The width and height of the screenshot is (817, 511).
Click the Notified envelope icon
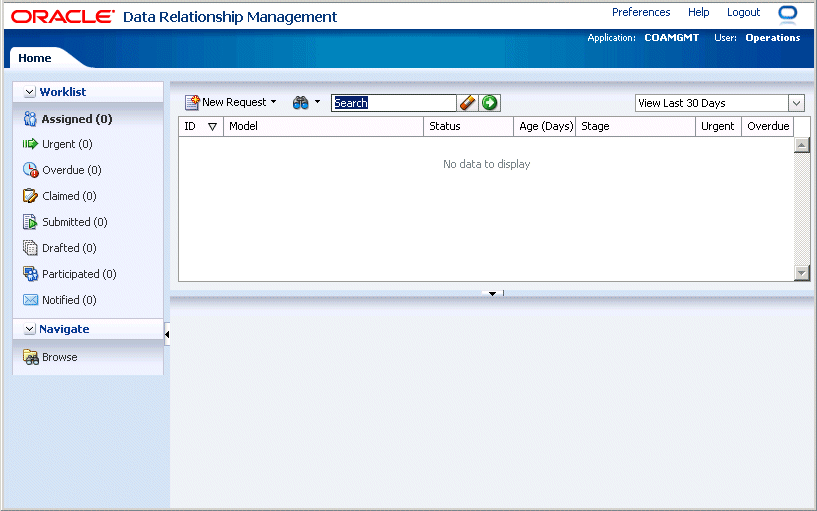[31, 300]
